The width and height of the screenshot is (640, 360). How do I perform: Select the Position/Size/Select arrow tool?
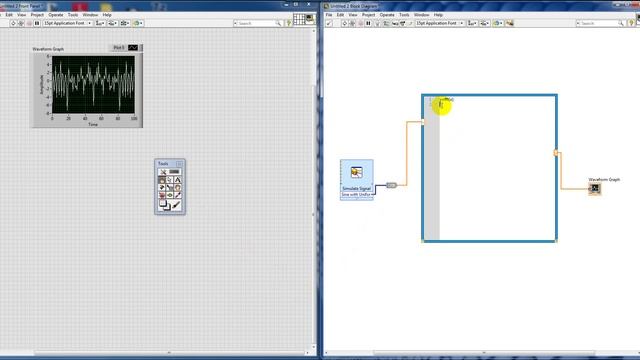169,180
